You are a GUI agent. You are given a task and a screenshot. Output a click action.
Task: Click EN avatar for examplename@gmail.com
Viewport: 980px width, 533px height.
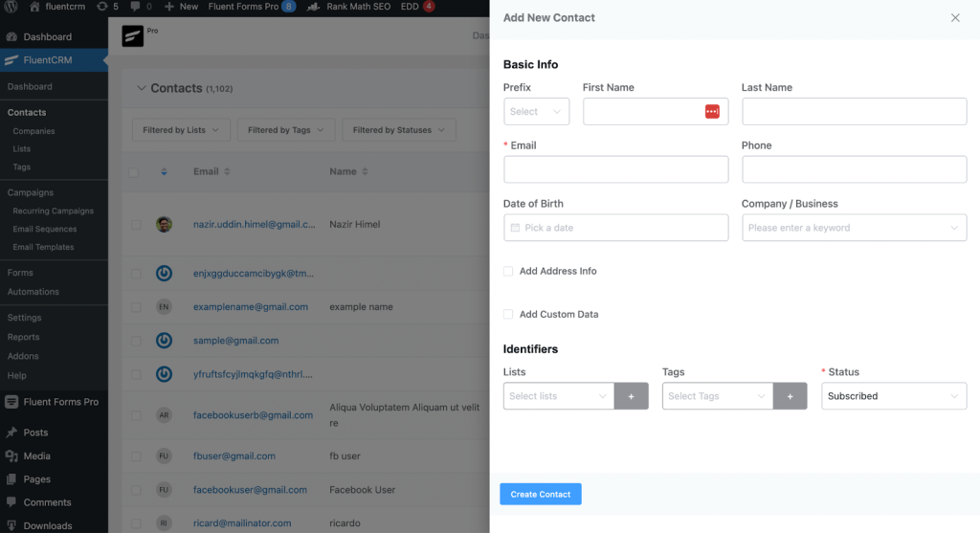pyautogui.click(x=164, y=307)
